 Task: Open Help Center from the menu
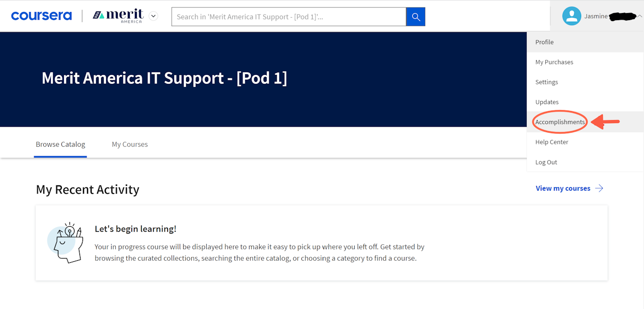tap(585, 142)
